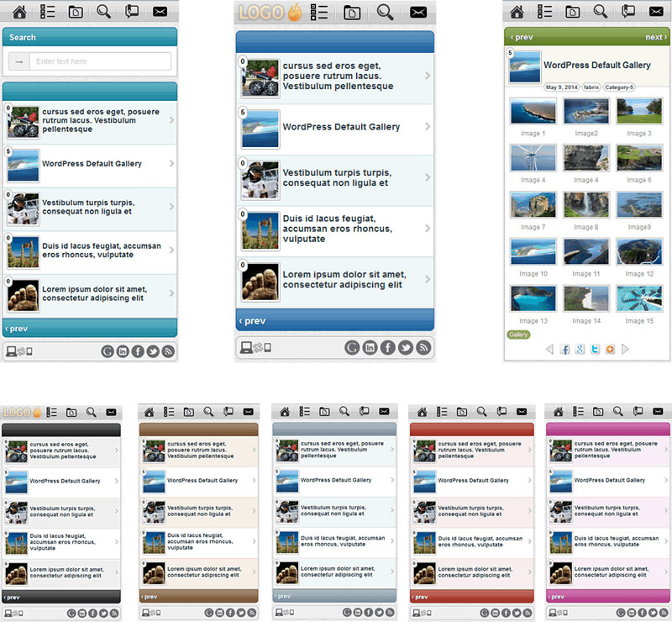Click the next-slide triangle arrow under gallery
The height and width of the screenshot is (622, 672).
(625, 349)
